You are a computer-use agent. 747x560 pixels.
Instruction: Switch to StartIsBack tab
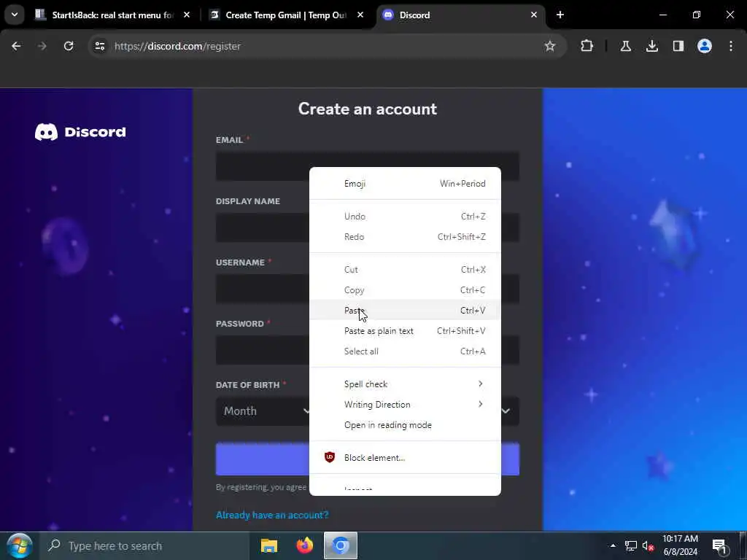pyautogui.click(x=112, y=15)
